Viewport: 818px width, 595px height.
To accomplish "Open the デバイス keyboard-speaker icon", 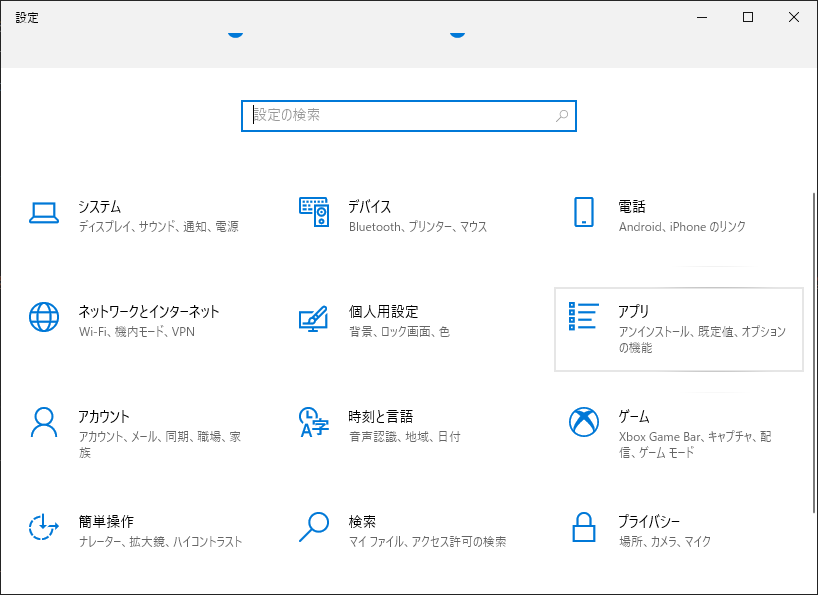I will pos(314,212).
